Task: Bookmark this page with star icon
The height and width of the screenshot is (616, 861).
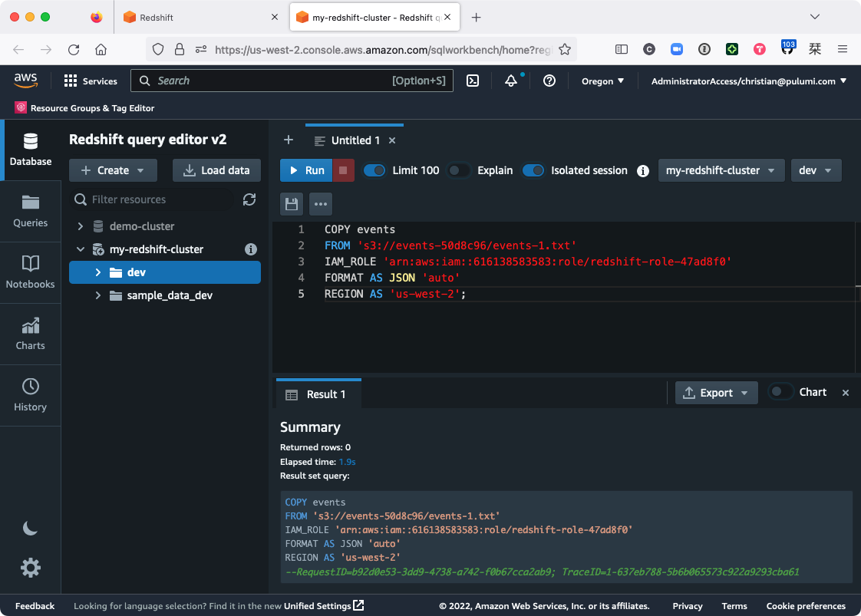Action: (565, 49)
